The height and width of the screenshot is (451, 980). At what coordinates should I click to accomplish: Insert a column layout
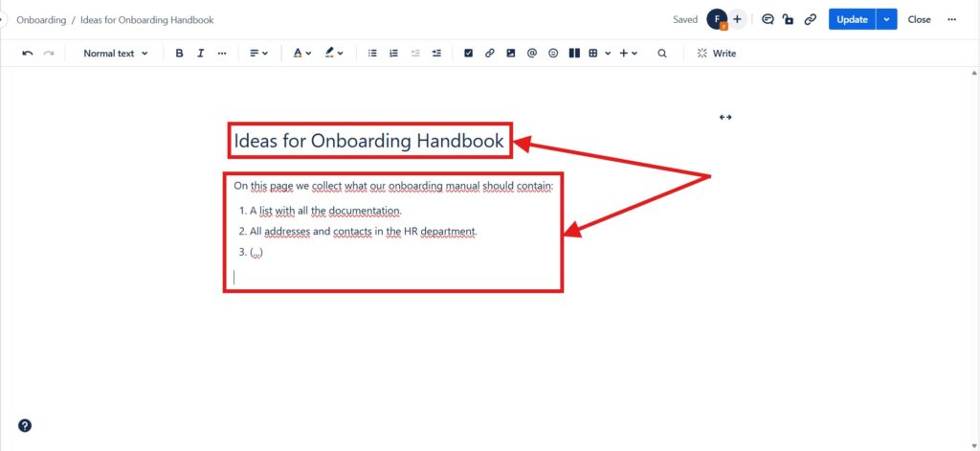coord(574,54)
